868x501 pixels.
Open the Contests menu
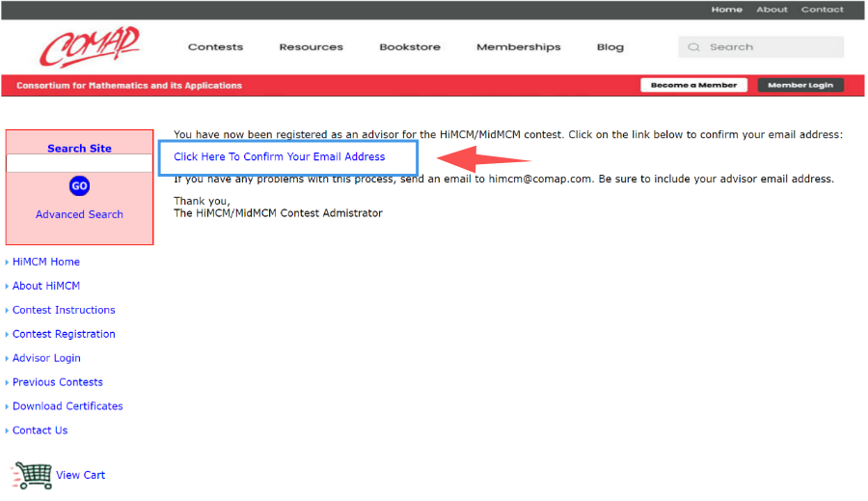tap(215, 47)
